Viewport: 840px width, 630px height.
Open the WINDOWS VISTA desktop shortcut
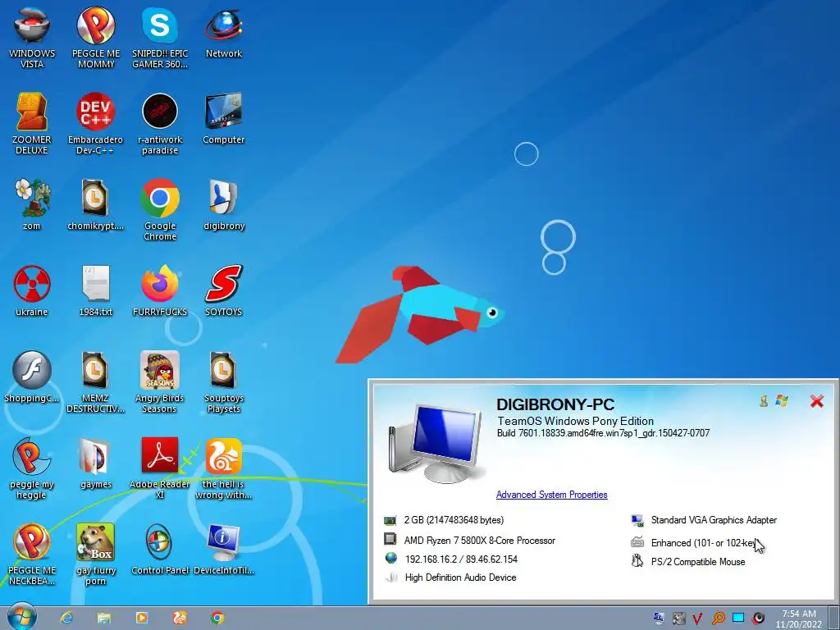tap(32, 36)
